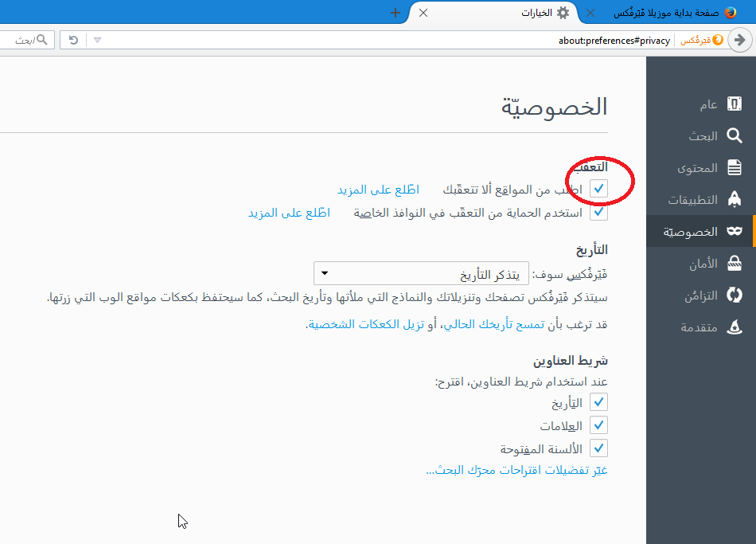The image size is (756, 544).
Task: Click the Content (المحتوى) document icon
Action: 735,167
